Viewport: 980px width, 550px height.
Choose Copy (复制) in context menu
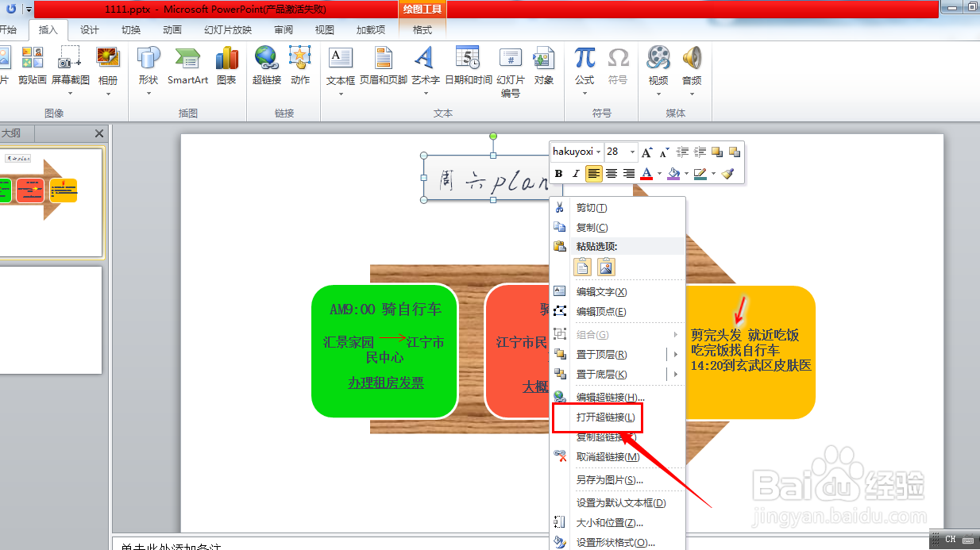(x=618, y=228)
